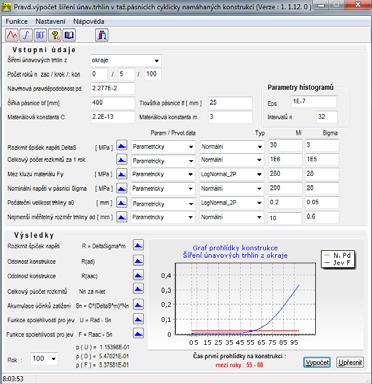
Task: Expand the Šíření únavových trhlin z dropdown
Action: [157, 61]
